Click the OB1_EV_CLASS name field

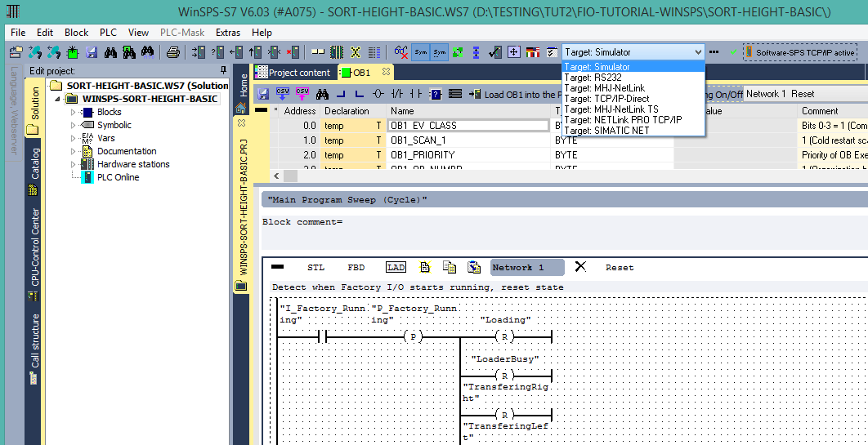coord(469,126)
